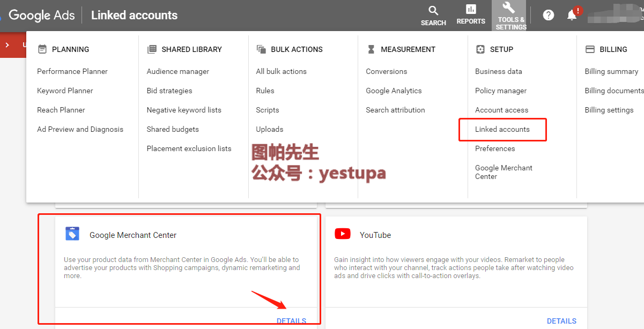Image resolution: width=644 pixels, height=329 pixels.
Task: Click the Google Ads logo text
Action: (42, 15)
